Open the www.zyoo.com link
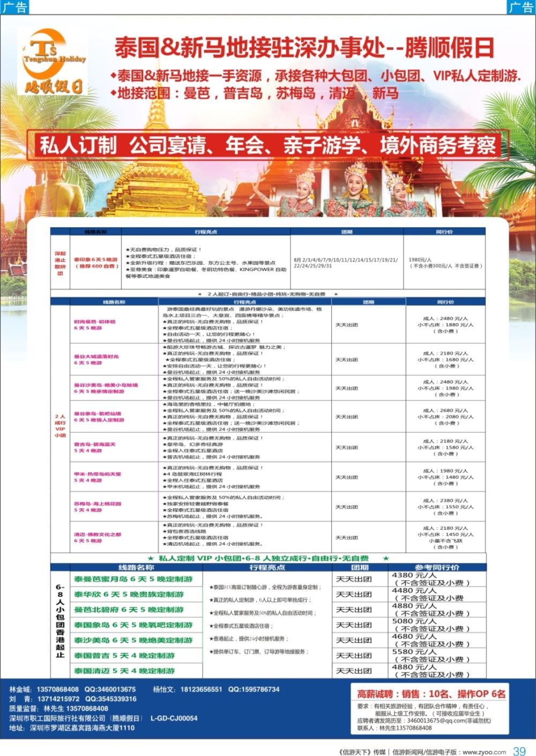This screenshot has width=536, height=756. click(484, 752)
